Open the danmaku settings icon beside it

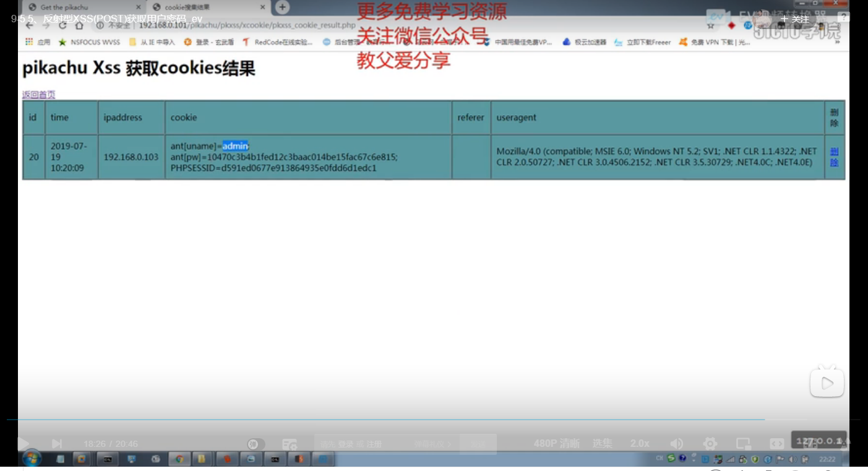[290, 443]
